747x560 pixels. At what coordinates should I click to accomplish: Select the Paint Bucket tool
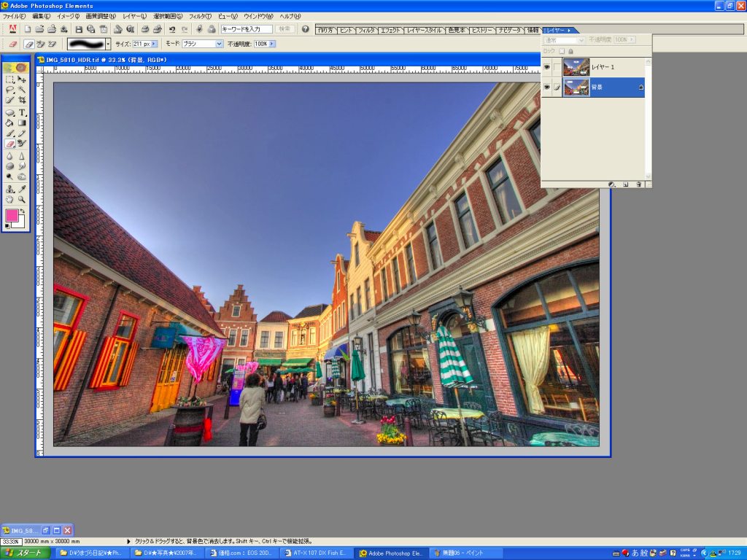[x=9, y=122]
